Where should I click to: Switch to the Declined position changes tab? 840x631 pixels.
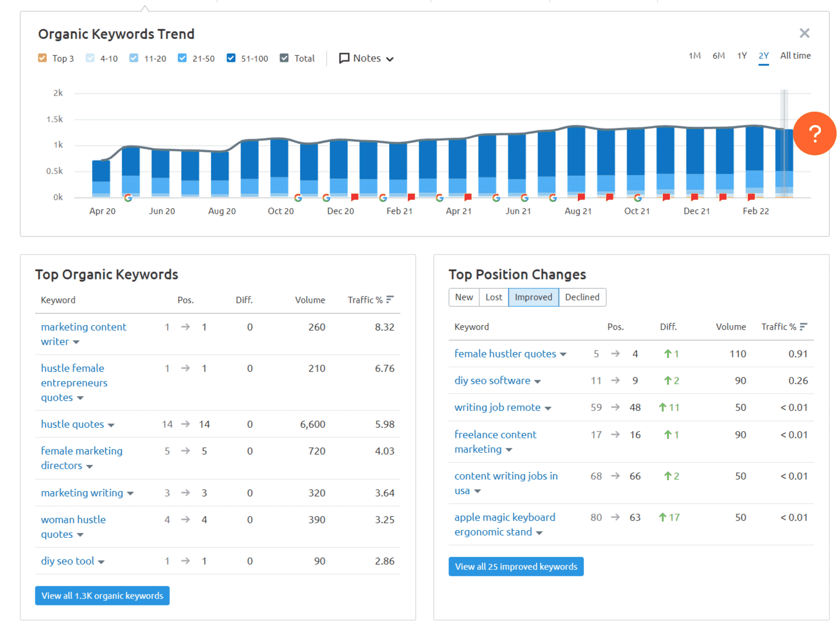582,297
